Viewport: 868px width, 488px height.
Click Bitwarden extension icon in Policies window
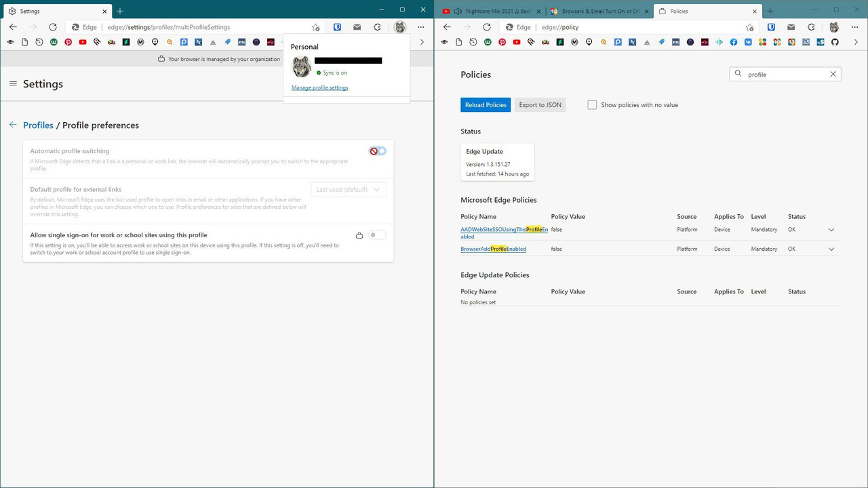[771, 27]
